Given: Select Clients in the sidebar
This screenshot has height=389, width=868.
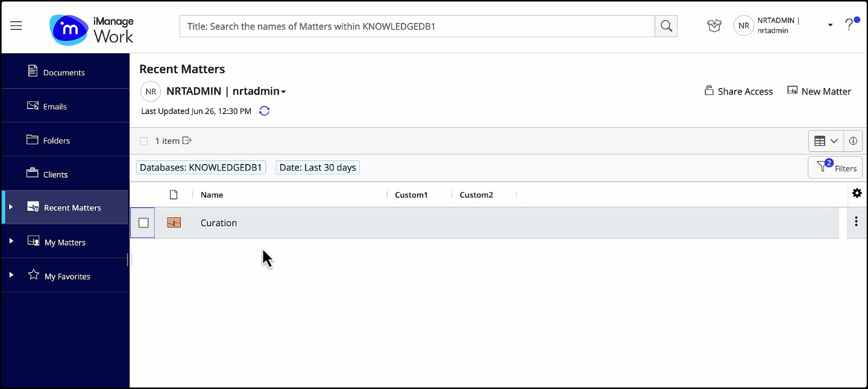Looking at the screenshot, I should pos(55,174).
